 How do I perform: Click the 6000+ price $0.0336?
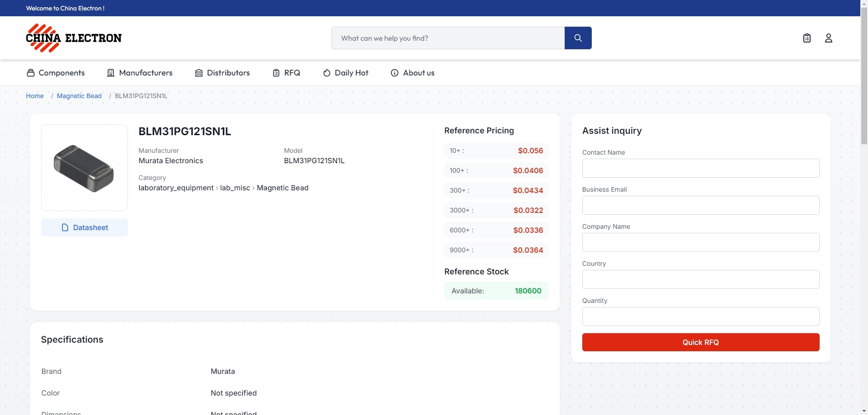[528, 230]
